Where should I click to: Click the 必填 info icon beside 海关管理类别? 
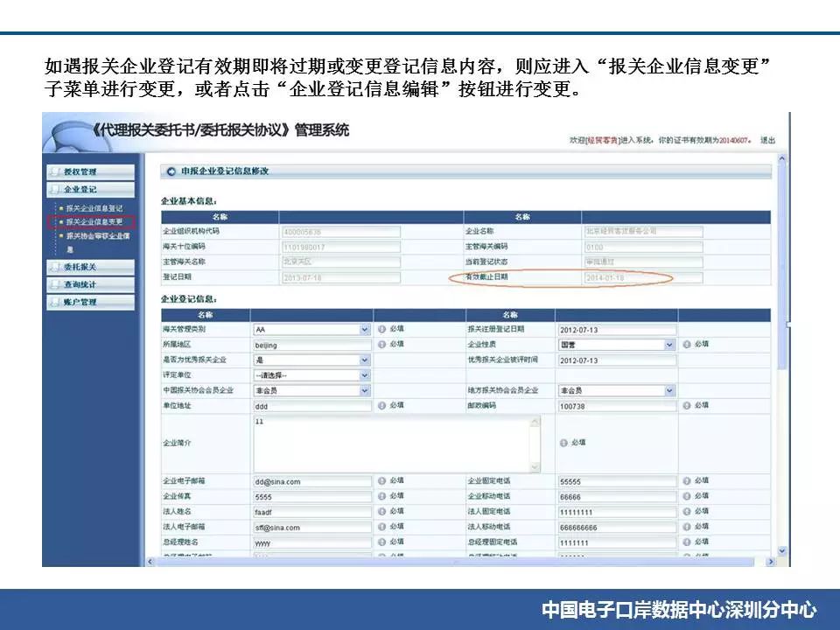[x=381, y=330]
